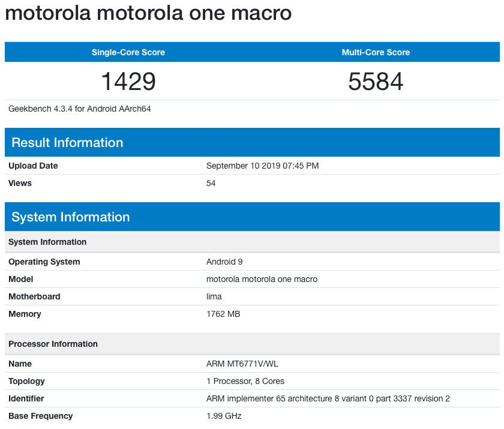Select the Multi-Core Score header
504x429 pixels.
[376, 52]
